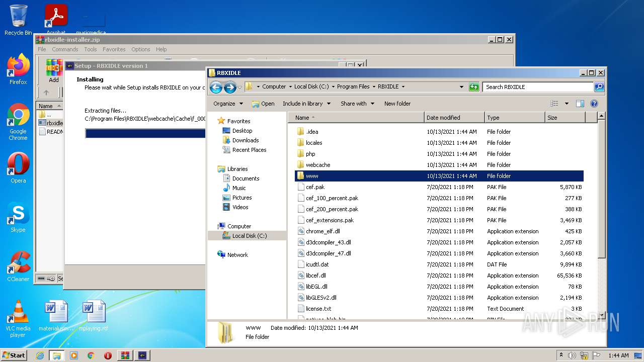Screen dimensions: 644x362
Task: Click the Explorer vertical scrollbar down arrow
Action: coord(601,315)
